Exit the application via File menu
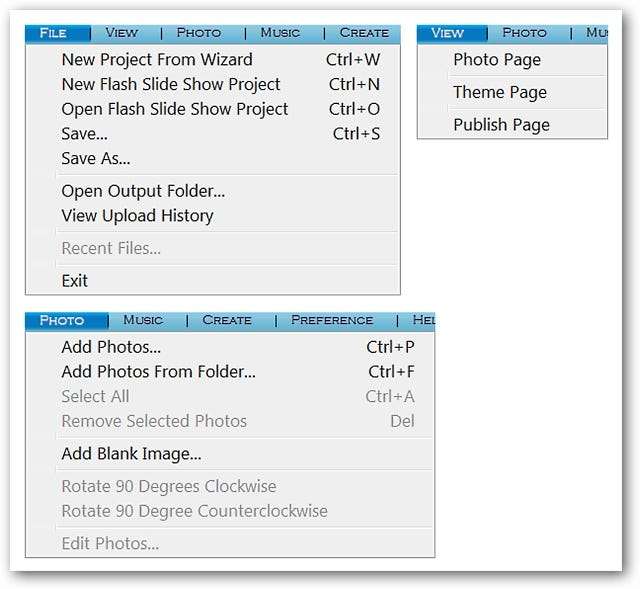This screenshot has height=589, width=640. point(75,281)
